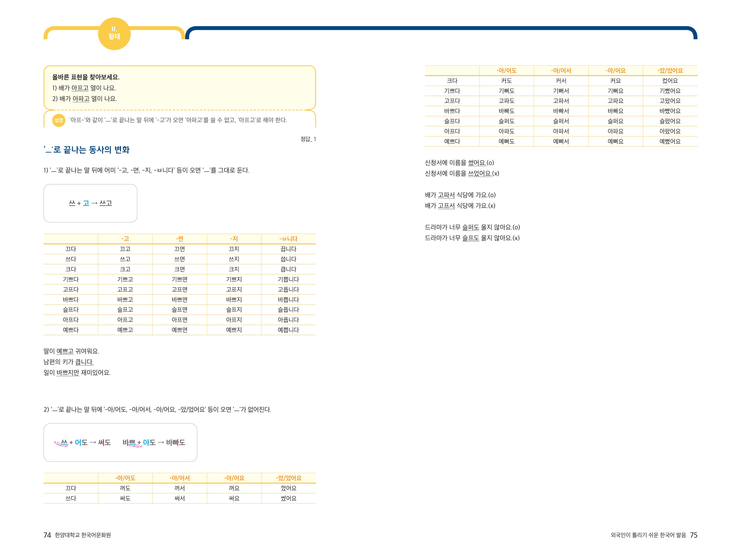Click the cell '예쁩니다' in the table
This screenshot has height=560, width=741.
[288, 330]
